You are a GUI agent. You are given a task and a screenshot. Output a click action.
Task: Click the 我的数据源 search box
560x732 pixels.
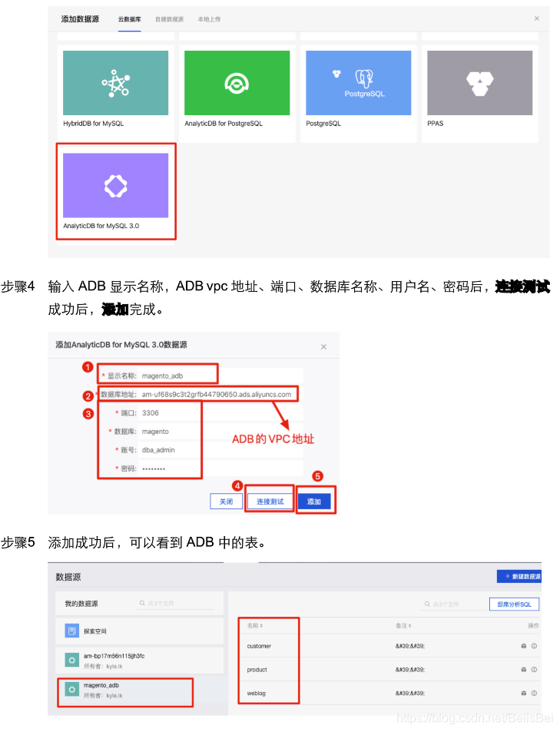point(177,604)
